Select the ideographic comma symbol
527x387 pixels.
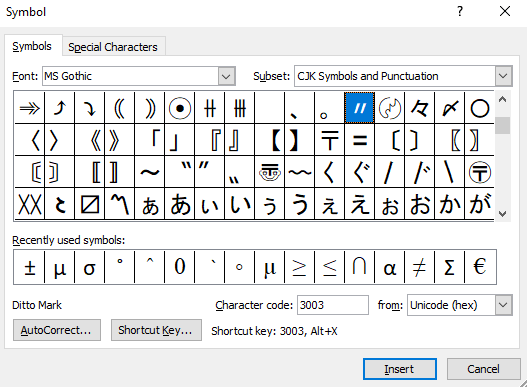click(x=299, y=108)
